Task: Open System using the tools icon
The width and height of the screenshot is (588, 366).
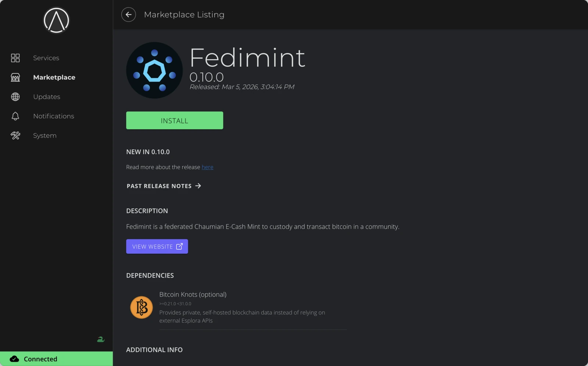Action: [15, 135]
